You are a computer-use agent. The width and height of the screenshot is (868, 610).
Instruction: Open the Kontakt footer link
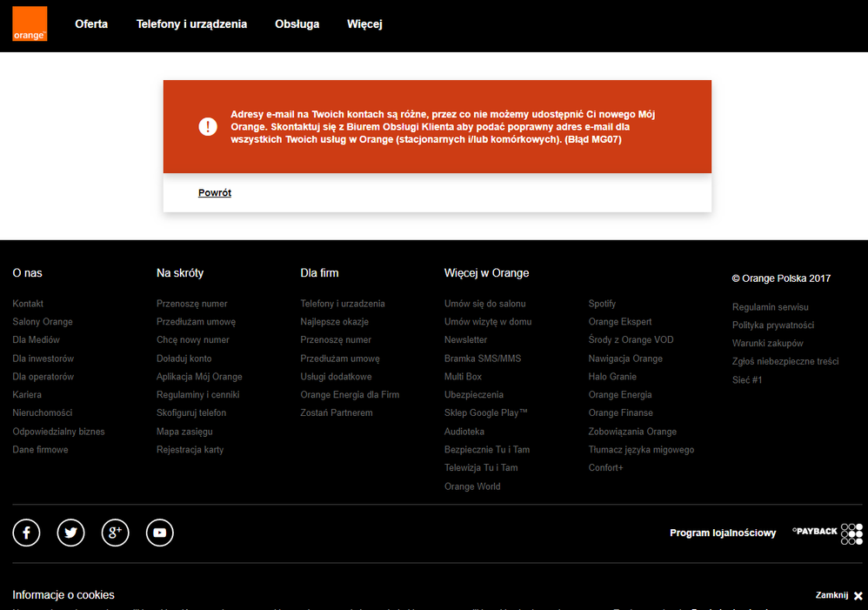pyautogui.click(x=28, y=304)
